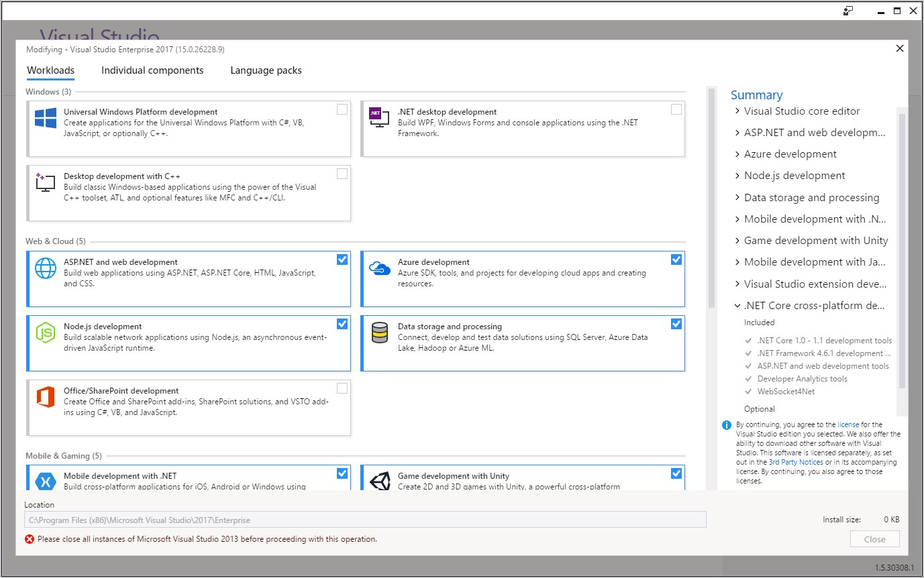Uncheck Azure development workload
Viewport: 924px width, 578px height.
[x=676, y=259]
